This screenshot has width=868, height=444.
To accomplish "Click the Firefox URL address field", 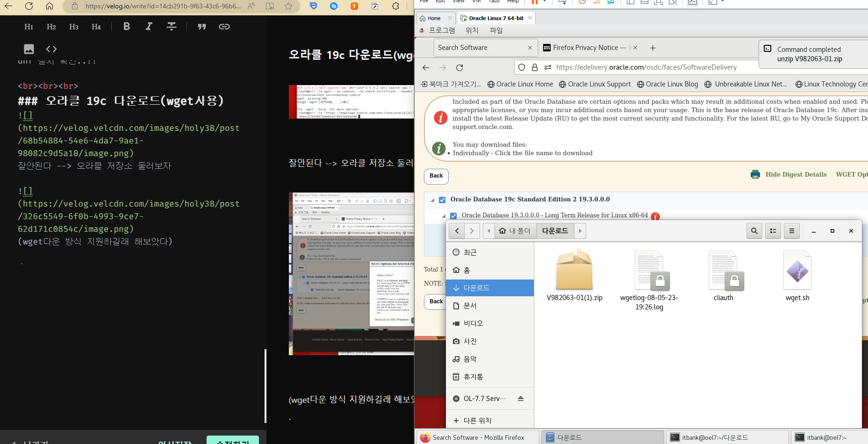I will (x=646, y=67).
